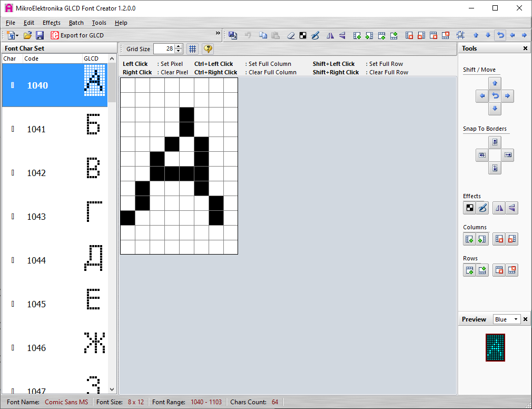Click Flip Vertical in Tools Effects section
Image resolution: width=532 pixels, height=409 pixels.
tap(511, 208)
